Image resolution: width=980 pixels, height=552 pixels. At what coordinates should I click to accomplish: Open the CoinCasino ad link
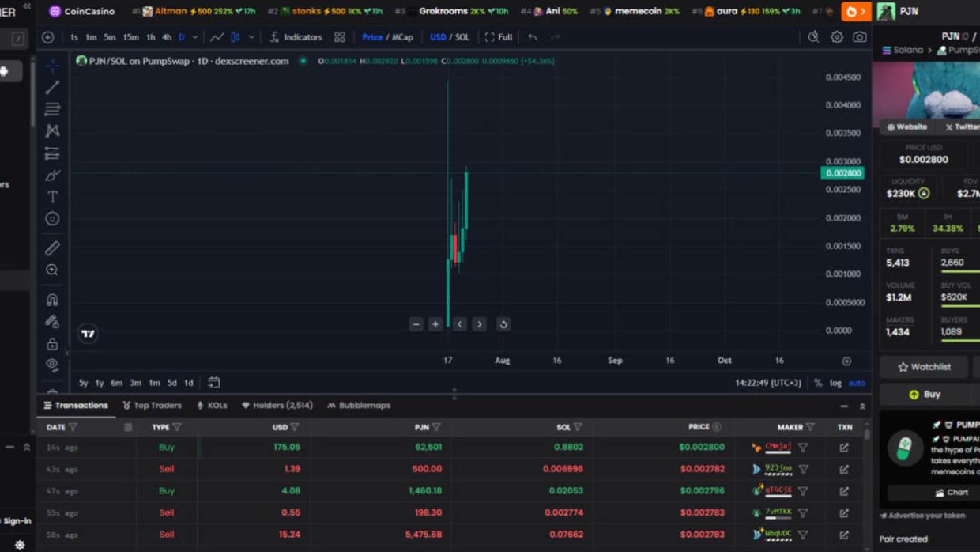(x=81, y=11)
